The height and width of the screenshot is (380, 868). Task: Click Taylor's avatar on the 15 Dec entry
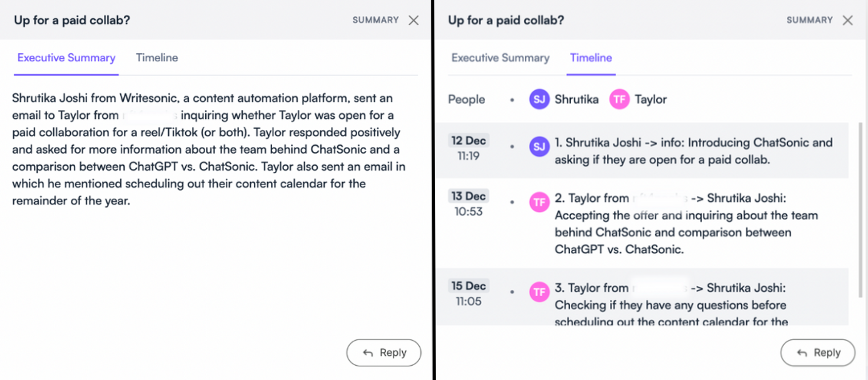coord(539,292)
